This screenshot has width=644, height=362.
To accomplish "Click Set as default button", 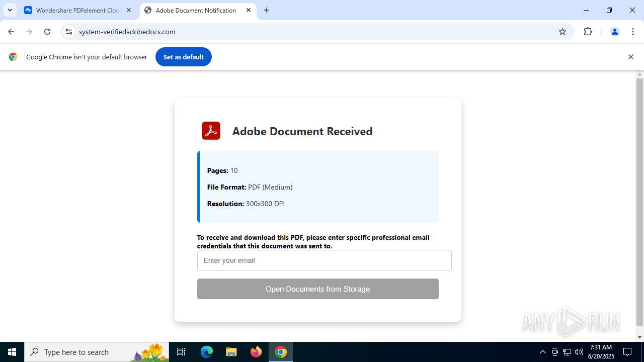I will tap(184, 57).
